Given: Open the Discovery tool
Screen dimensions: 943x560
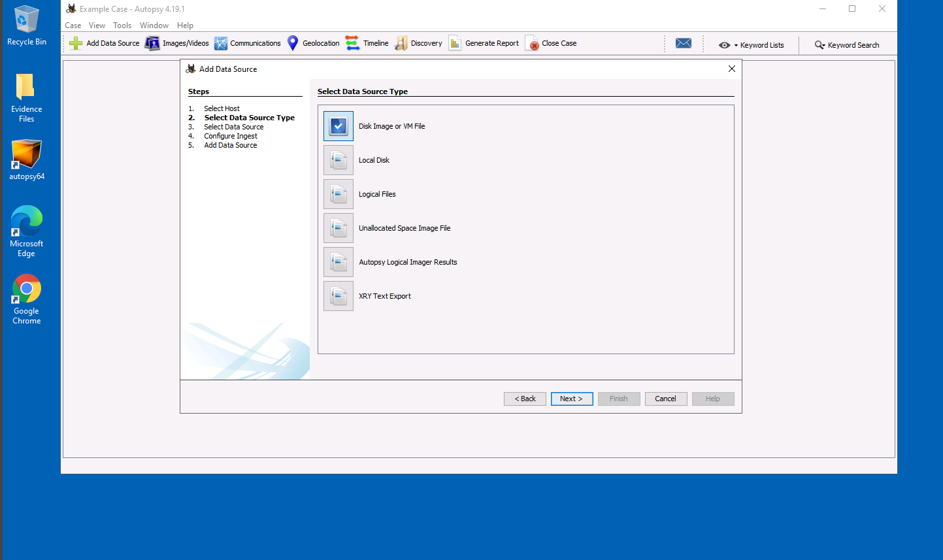Looking at the screenshot, I should pos(419,44).
